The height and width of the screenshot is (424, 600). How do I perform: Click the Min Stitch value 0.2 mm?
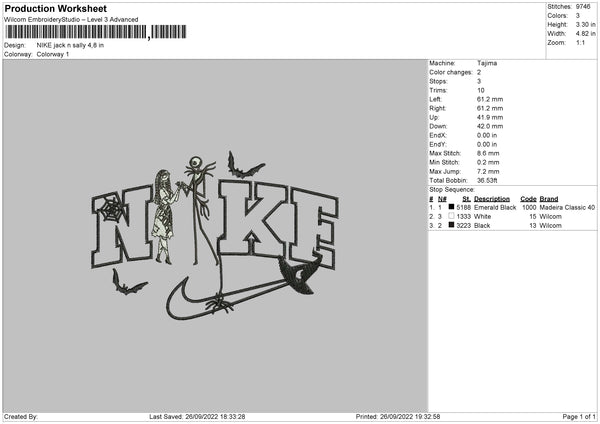tap(488, 162)
